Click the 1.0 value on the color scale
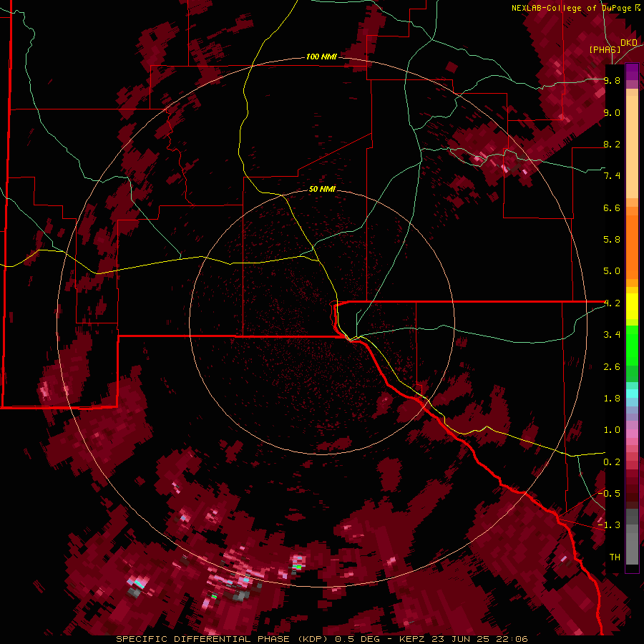 (612, 430)
